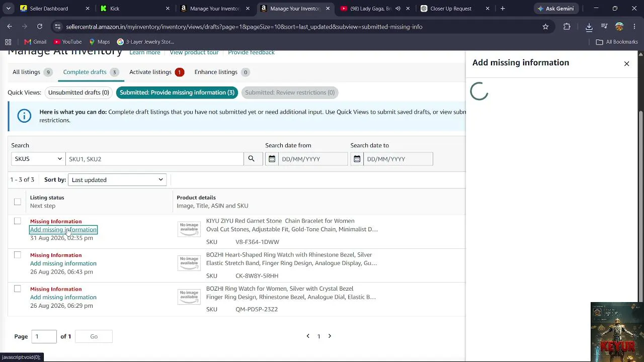Open the tab search dropdown arrow
The width and height of the screenshot is (644, 362).
tap(8, 9)
